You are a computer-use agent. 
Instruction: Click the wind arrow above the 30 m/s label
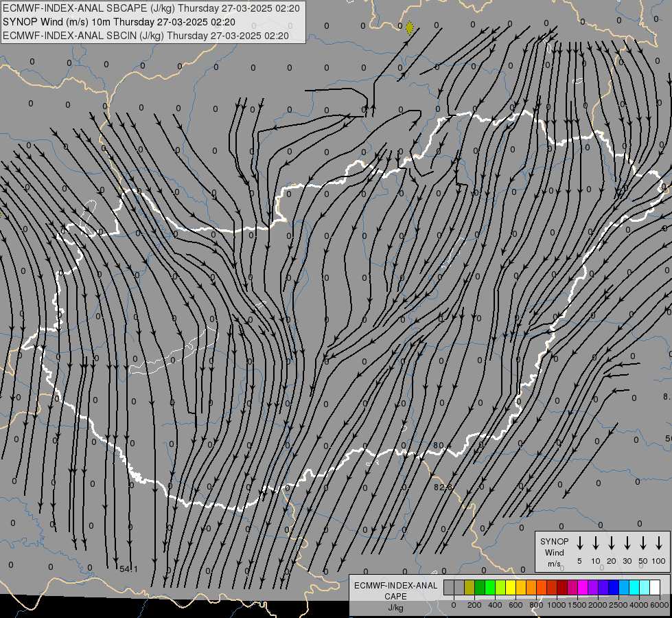click(x=627, y=543)
